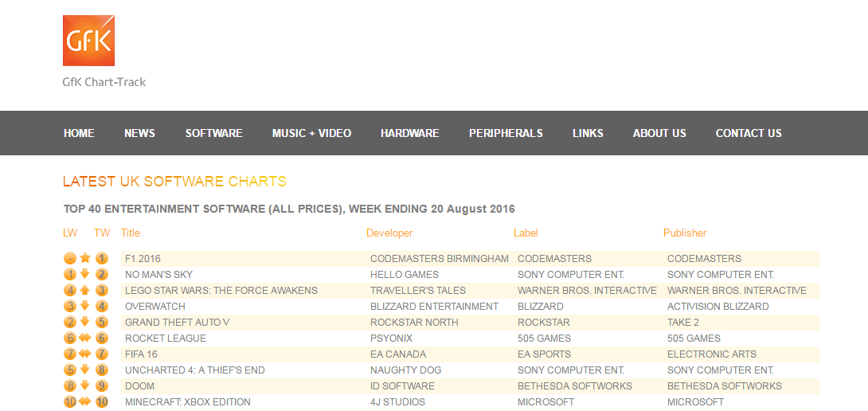Click this-week rank 8 badge for Uncharted 4

[101, 370]
